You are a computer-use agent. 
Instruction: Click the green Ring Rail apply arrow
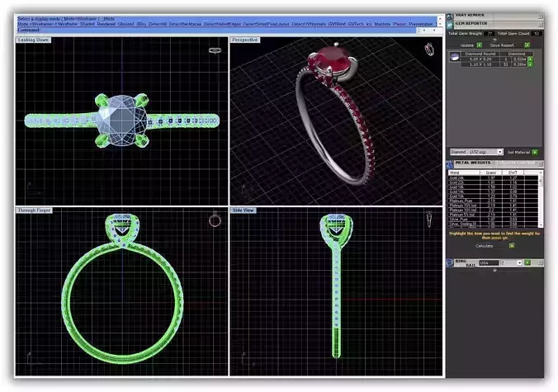[527, 262]
